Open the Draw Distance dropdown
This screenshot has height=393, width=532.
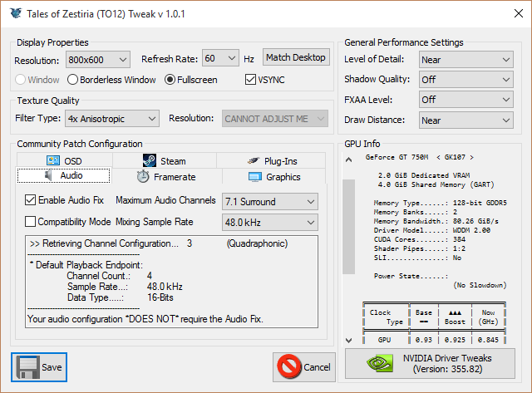[x=465, y=120]
